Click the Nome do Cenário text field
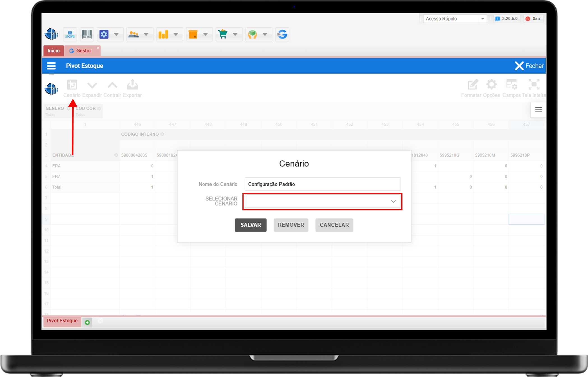This screenshot has width=588, height=377. (x=322, y=184)
